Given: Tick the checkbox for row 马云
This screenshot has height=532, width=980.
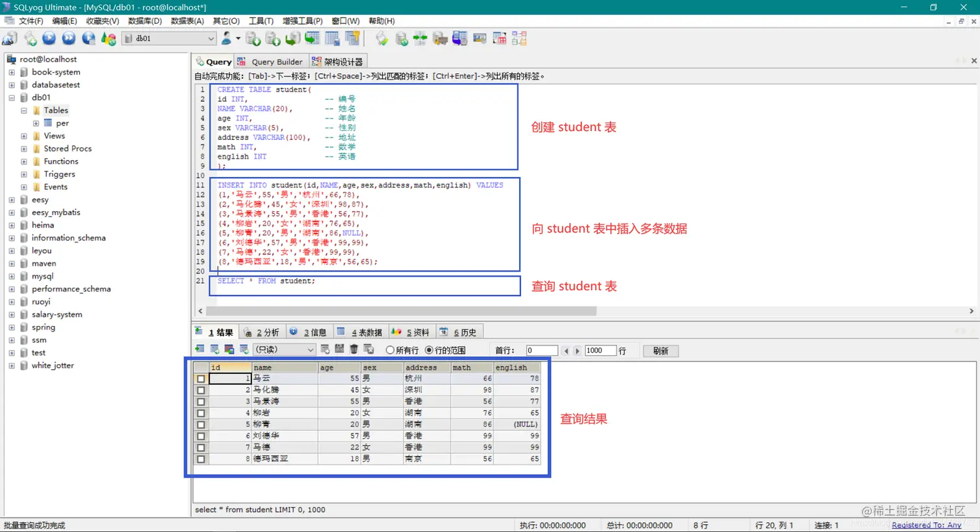Looking at the screenshot, I should point(201,378).
